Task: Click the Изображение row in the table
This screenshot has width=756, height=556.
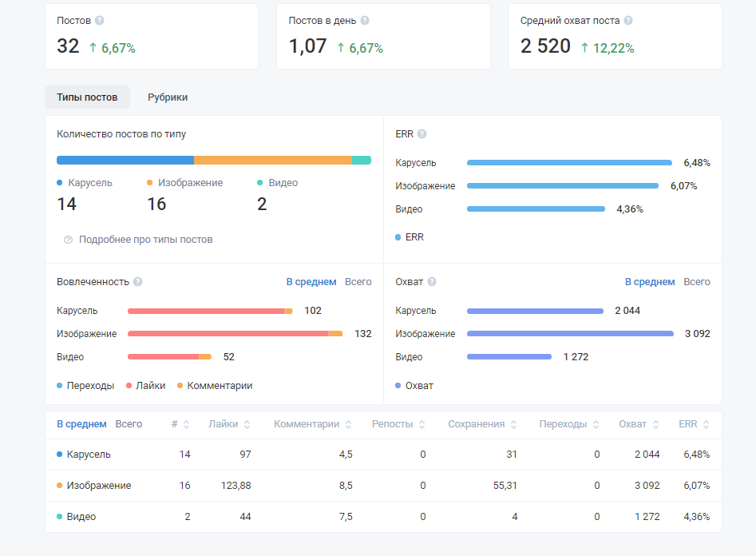Action: (383, 486)
